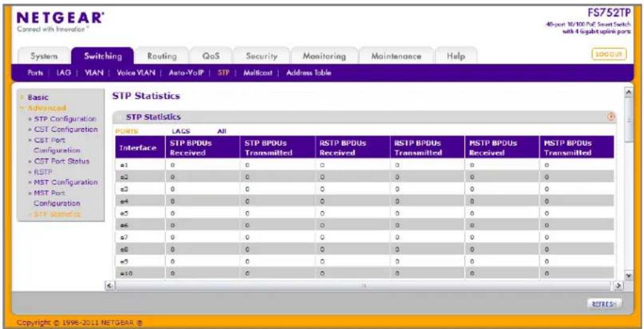Go to the Security tab
The width and height of the screenshot is (644, 329).
point(262,56)
